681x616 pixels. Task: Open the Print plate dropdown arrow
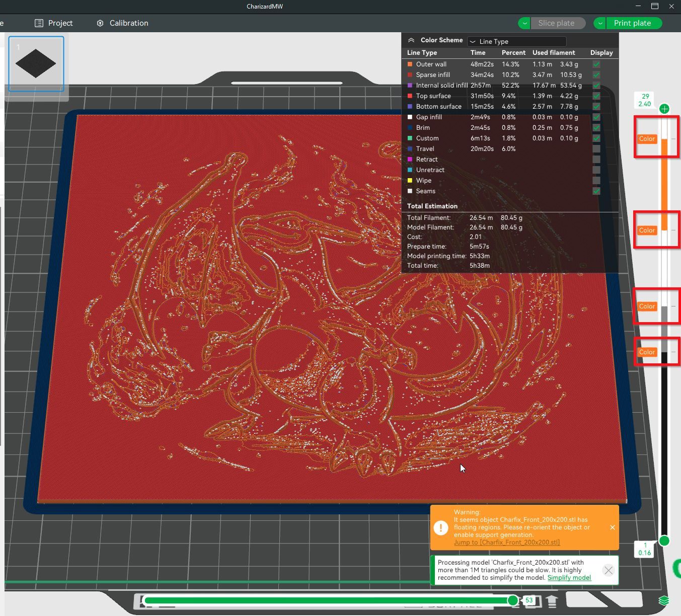point(600,23)
